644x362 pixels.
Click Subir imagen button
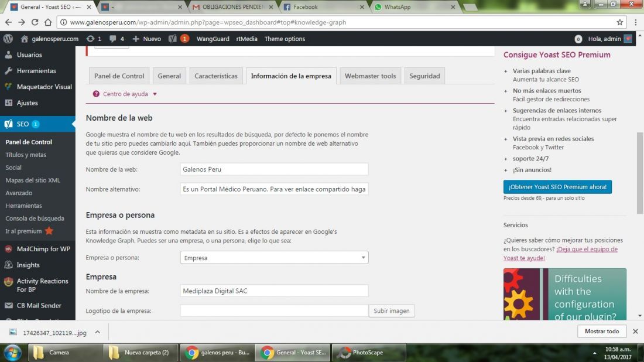[392, 310]
